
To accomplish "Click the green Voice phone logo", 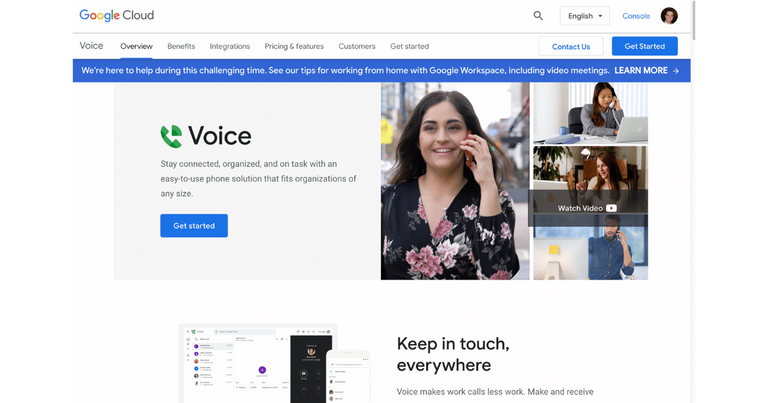I will pos(171,137).
